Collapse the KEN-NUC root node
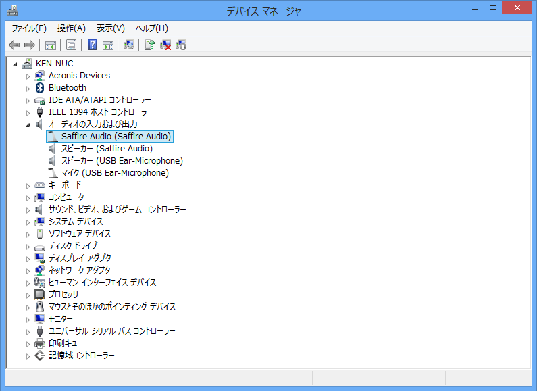This screenshot has height=392, width=537. (15, 64)
